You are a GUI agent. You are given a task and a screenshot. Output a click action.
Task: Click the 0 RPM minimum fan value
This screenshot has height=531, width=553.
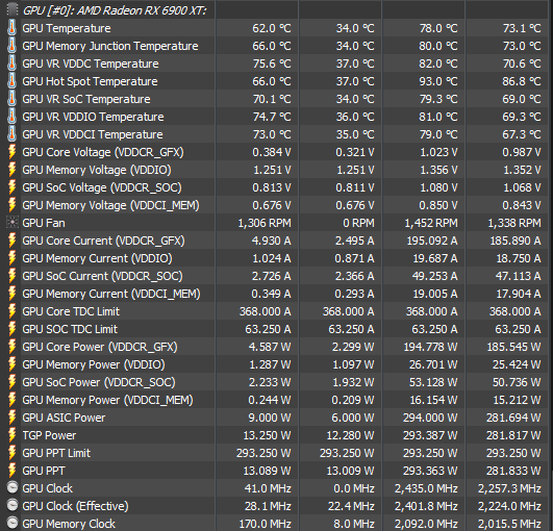pyautogui.click(x=358, y=223)
